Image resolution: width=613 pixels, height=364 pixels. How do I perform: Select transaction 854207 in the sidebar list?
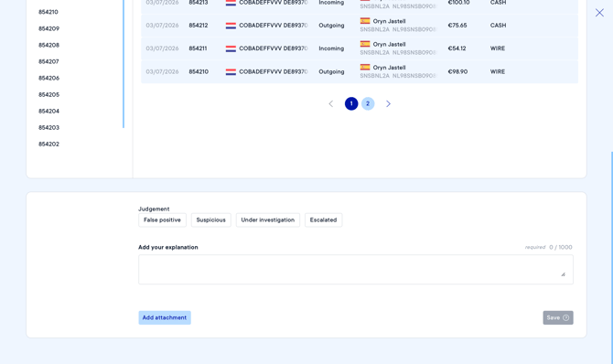(x=48, y=61)
